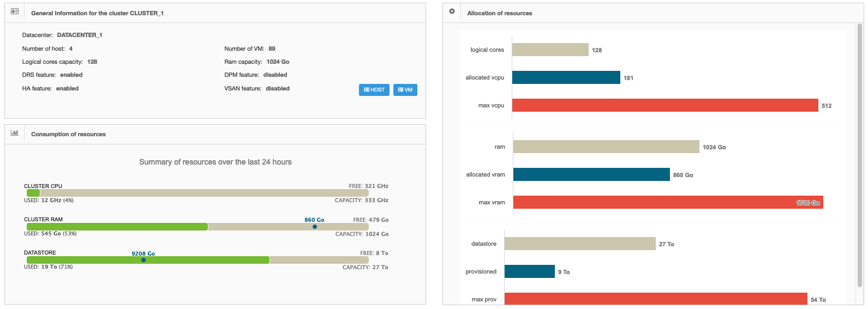Select the red max vcpu bar
The height and width of the screenshot is (309, 868).
pos(665,105)
